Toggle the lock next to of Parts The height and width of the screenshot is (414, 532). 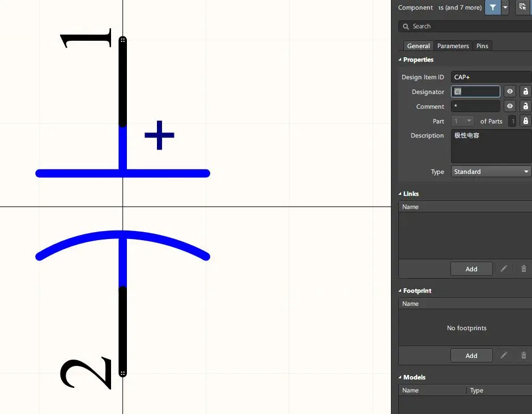(525, 121)
